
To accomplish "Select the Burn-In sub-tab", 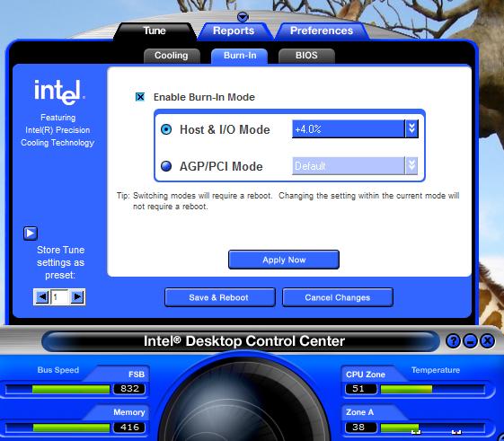I will tap(240, 56).
